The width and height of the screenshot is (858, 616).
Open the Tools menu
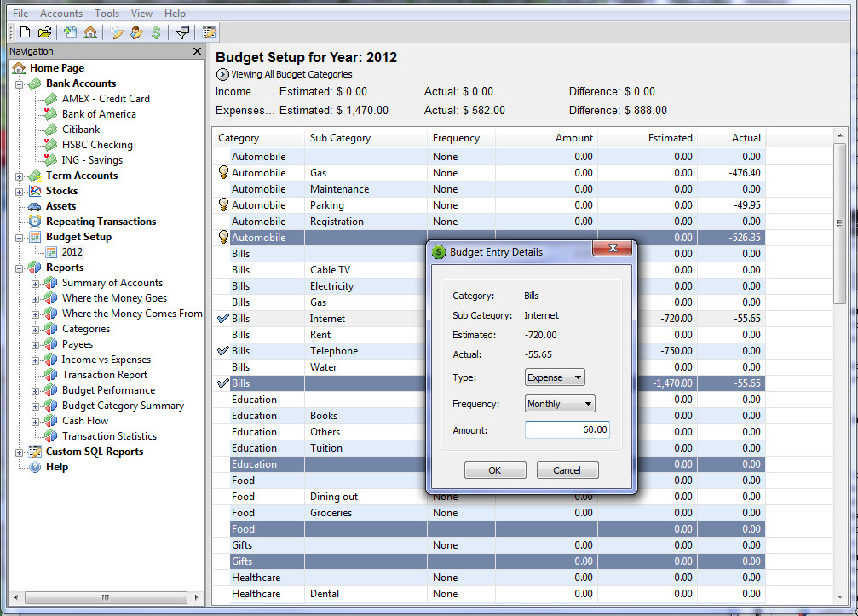pos(107,13)
